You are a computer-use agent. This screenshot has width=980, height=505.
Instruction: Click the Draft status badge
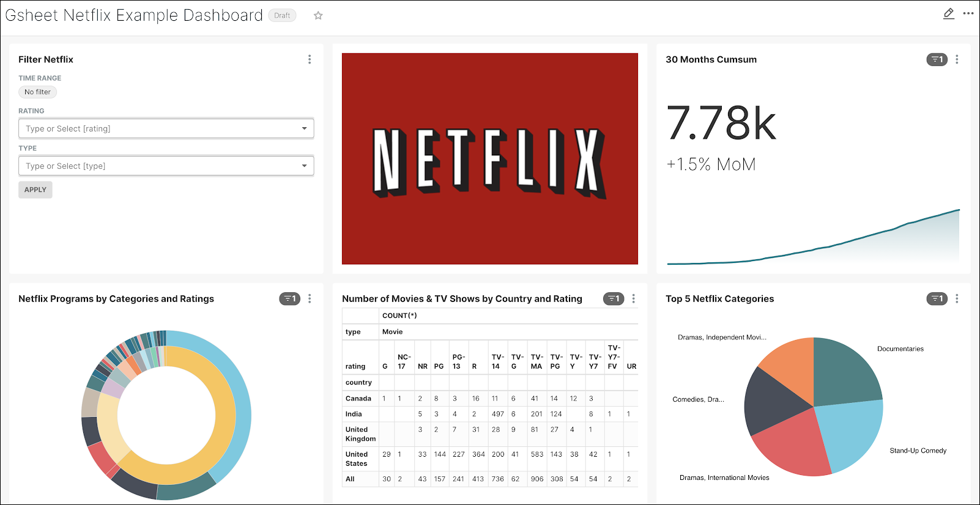282,15
